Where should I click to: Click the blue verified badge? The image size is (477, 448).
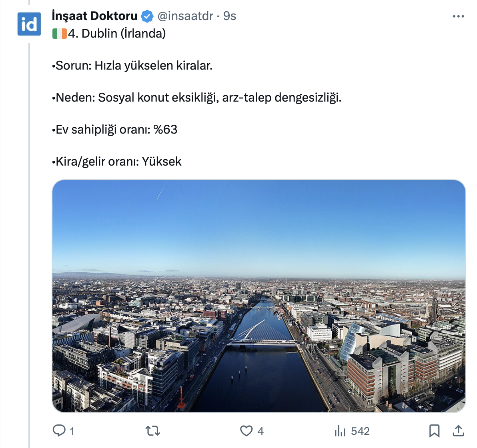pos(147,16)
